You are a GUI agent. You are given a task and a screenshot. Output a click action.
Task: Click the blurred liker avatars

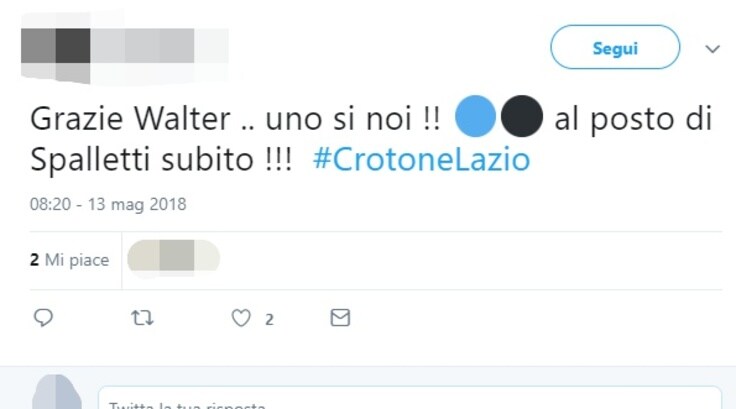pos(173,257)
